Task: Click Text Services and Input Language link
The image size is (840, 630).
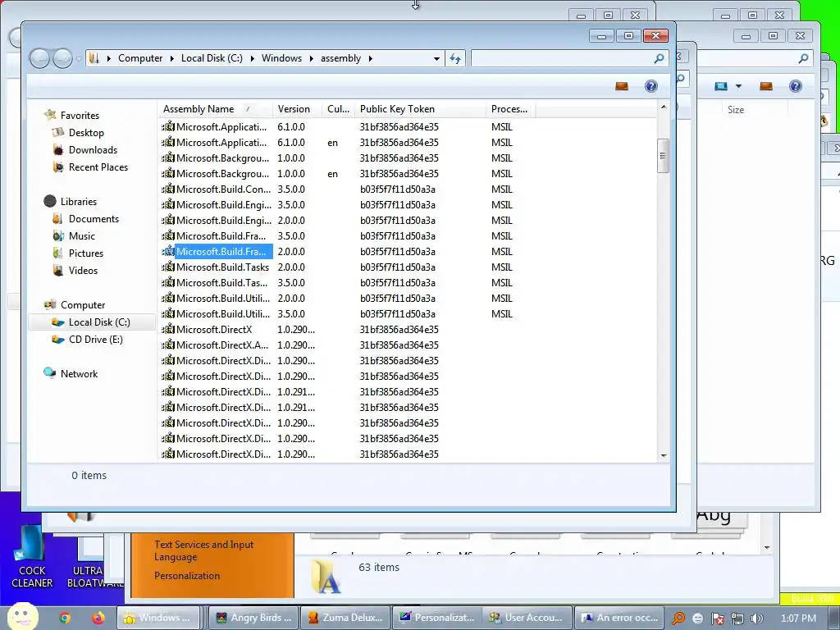Action: [x=203, y=550]
